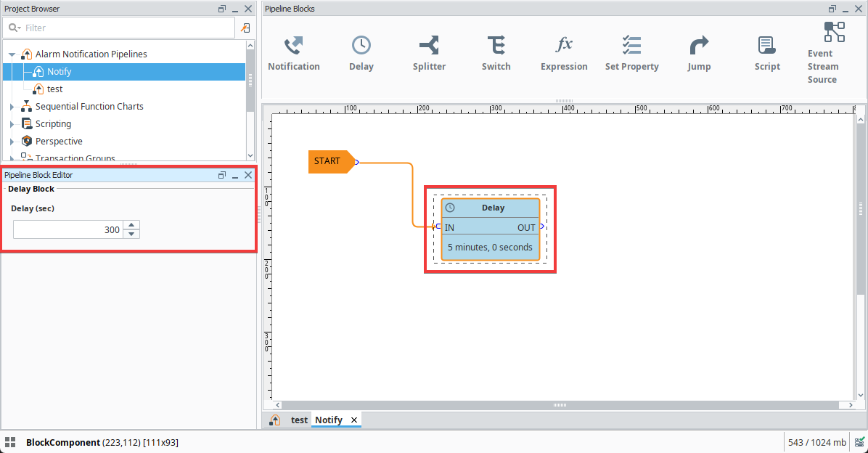Select the Expression pipeline block
868x453 pixels.
[564, 54]
